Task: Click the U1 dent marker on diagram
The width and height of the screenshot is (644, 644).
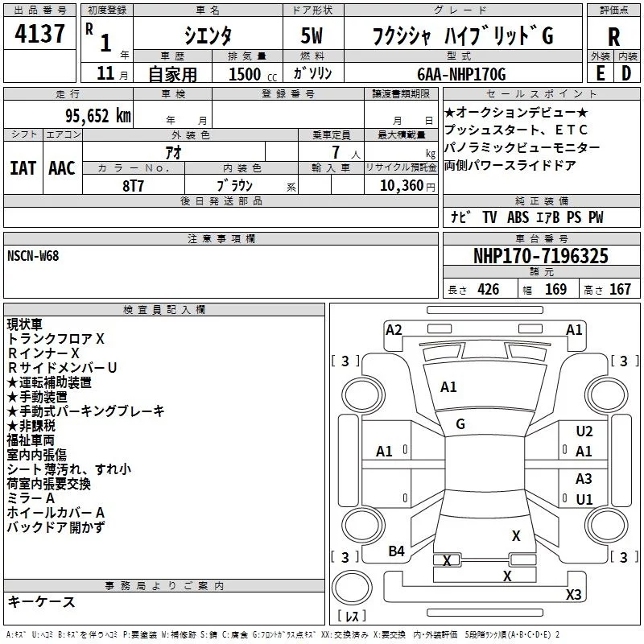Action: 584,499
